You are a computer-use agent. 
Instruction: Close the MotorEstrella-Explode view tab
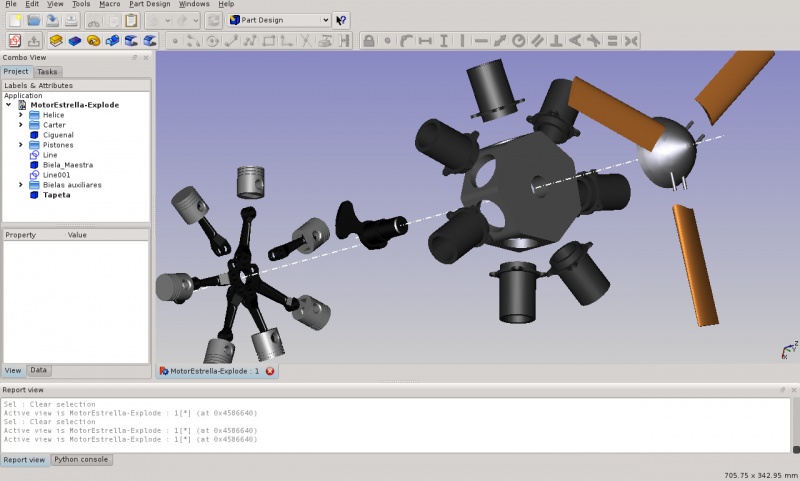pyautogui.click(x=270, y=371)
